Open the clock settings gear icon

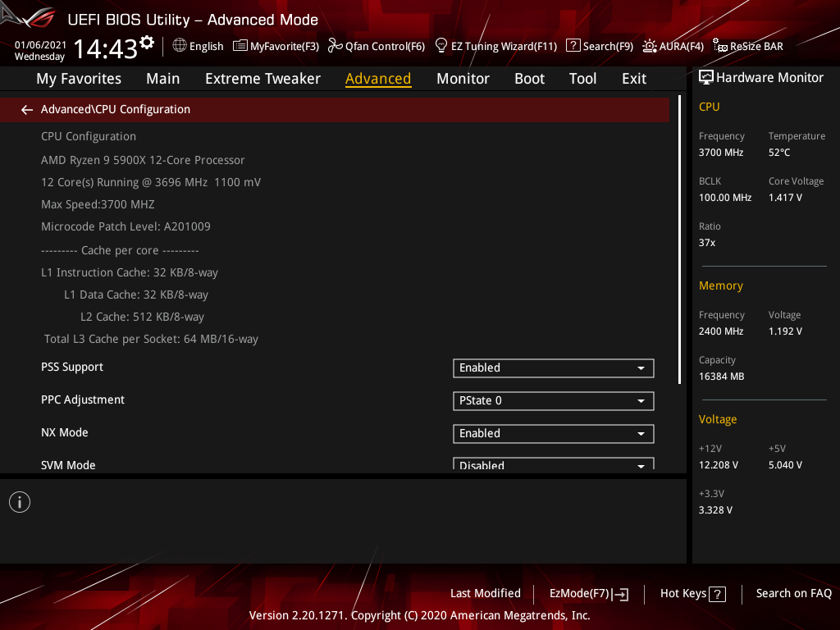point(147,42)
